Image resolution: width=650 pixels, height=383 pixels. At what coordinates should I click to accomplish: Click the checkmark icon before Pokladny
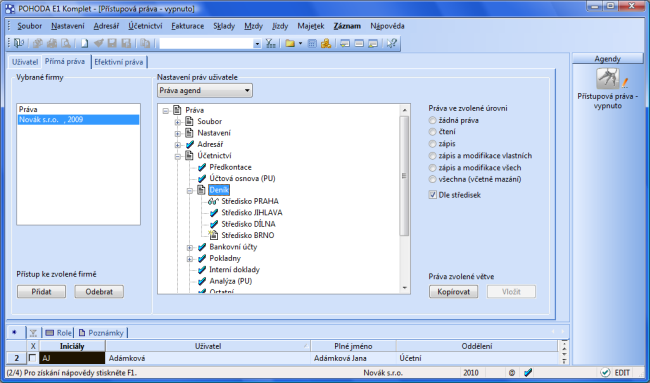pyautogui.click(x=202, y=258)
